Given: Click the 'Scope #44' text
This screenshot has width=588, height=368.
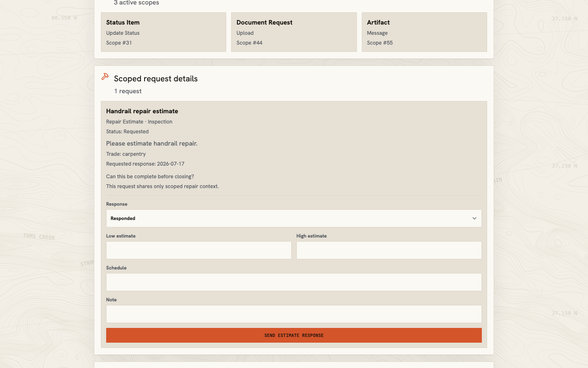Looking at the screenshot, I should (249, 43).
